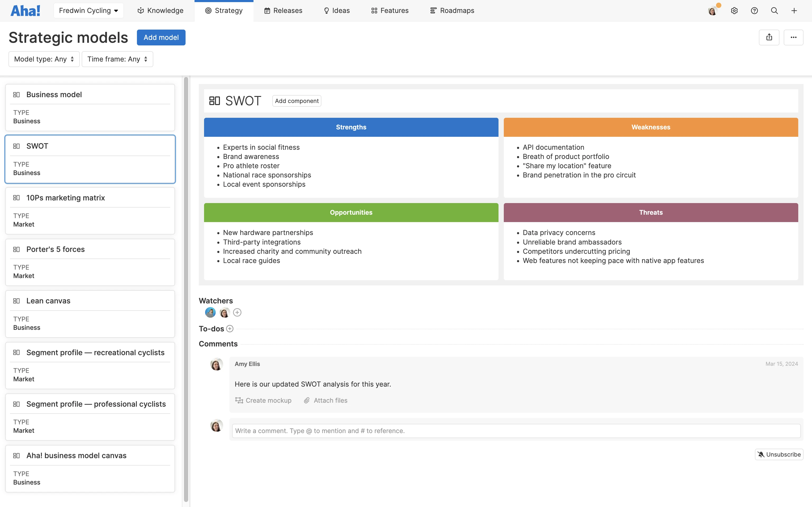Click the write a comment field
Screen dimensions: 812x507
tap(516, 430)
